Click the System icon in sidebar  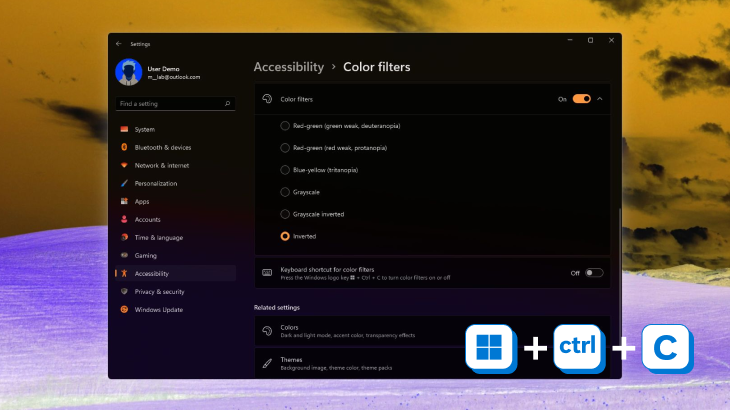click(124, 129)
